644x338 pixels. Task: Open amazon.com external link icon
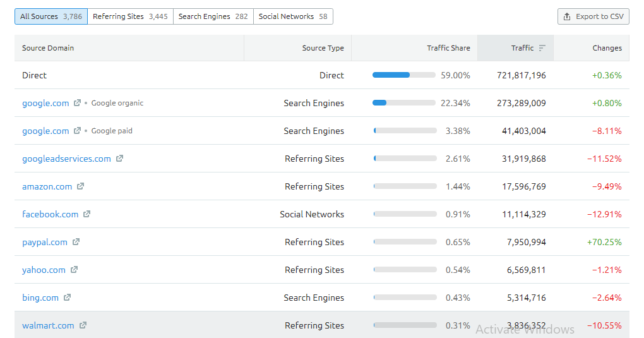point(80,186)
